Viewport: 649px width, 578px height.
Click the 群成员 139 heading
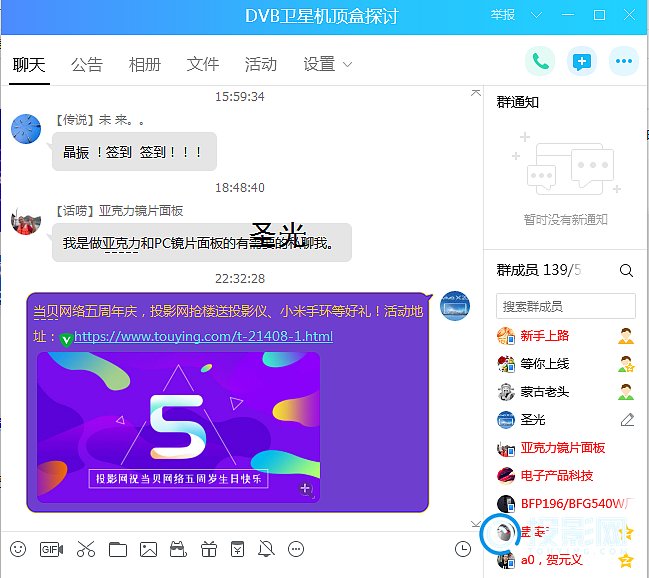[538, 270]
